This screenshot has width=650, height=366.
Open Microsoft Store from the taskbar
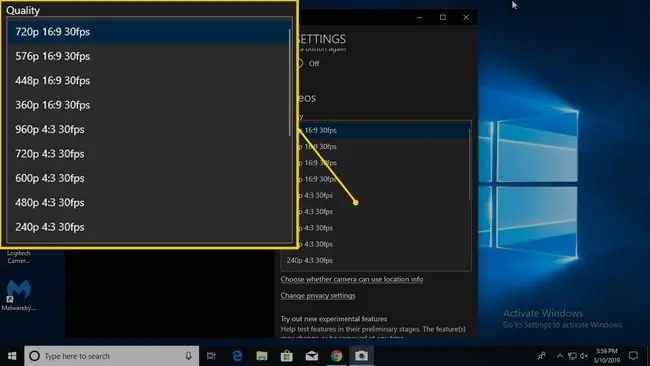[x=286, y=356]
